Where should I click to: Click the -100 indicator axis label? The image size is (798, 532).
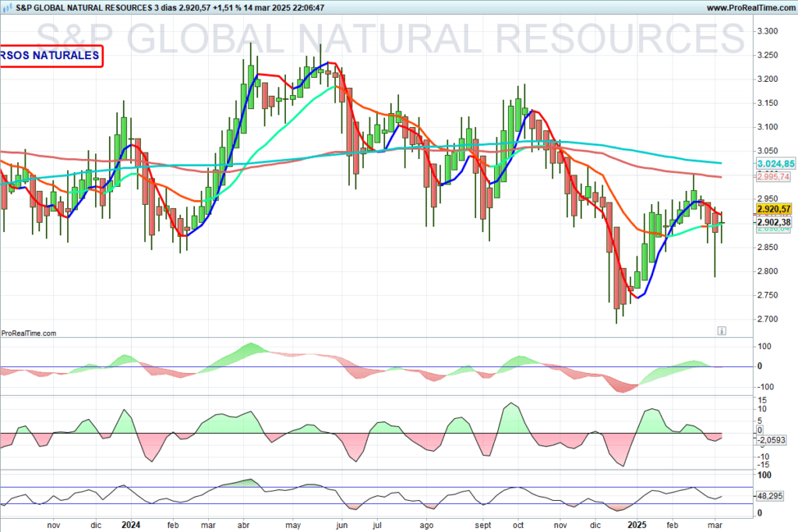tap(765, 386)
